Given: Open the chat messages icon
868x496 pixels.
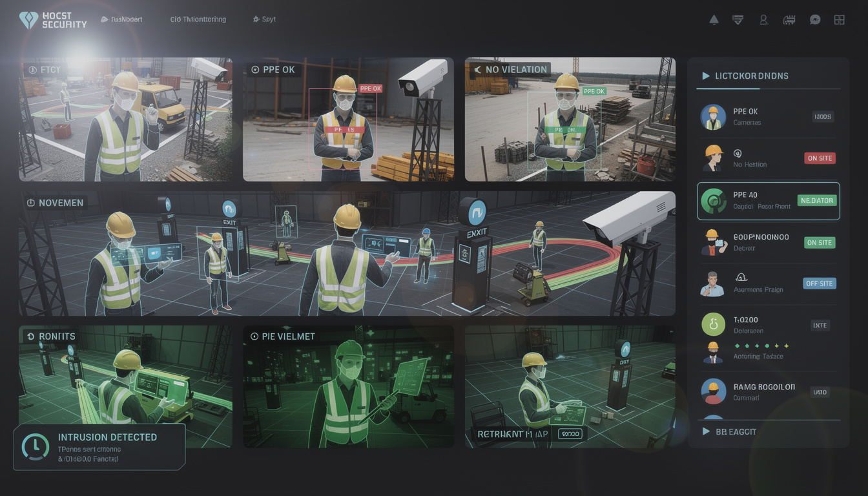Looking at the screenshot, I should [815, 20].
